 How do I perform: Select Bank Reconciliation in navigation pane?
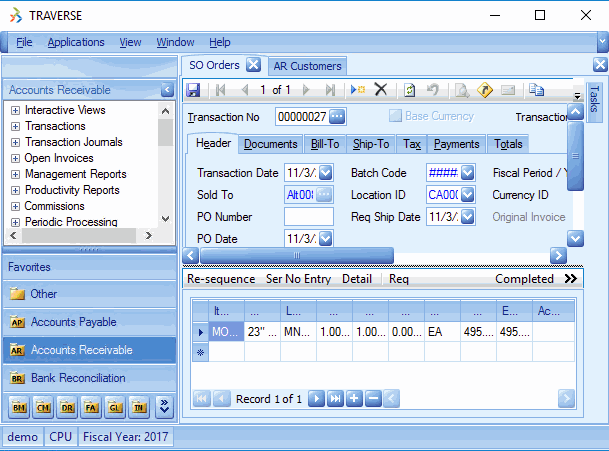pyautogui.click(x=89, y=378)
